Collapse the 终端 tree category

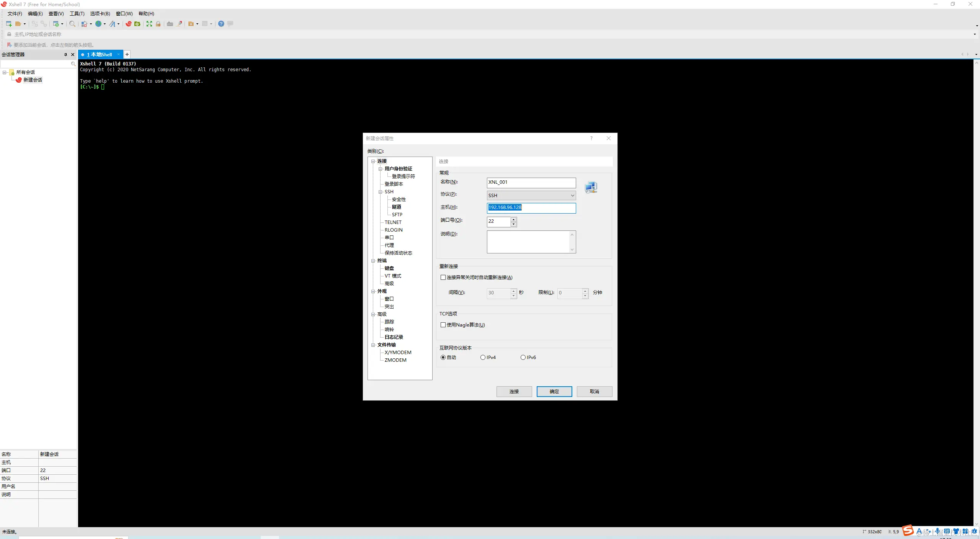[373, 261]
